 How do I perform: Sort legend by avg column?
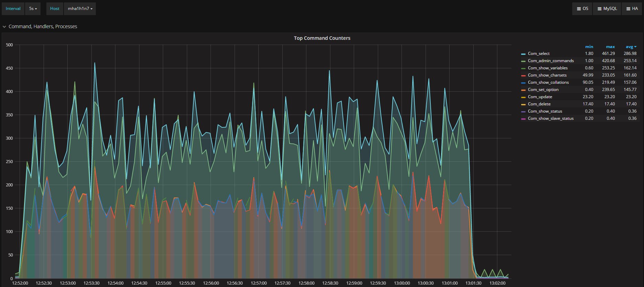tap(630, 47)
